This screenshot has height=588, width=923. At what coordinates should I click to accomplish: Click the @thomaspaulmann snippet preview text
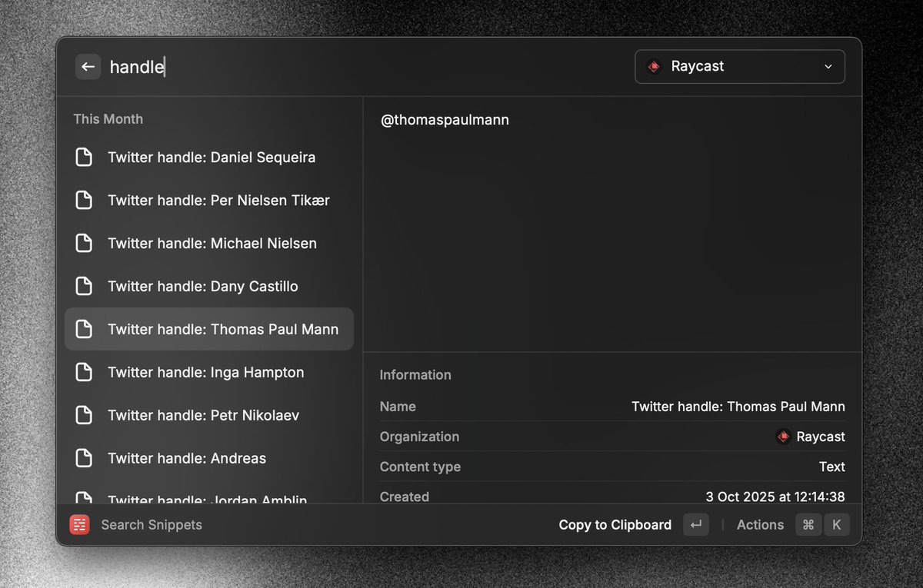pyautogui.click(x=445, y=121)
